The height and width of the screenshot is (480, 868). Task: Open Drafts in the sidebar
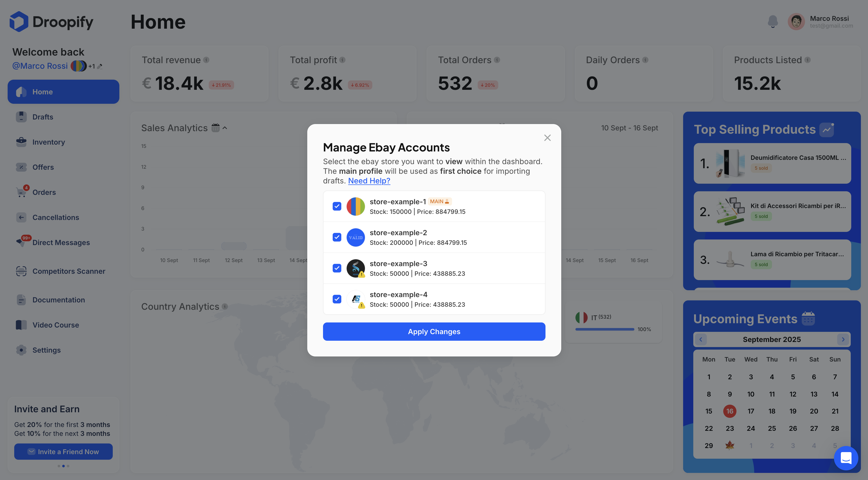(63, 117)
